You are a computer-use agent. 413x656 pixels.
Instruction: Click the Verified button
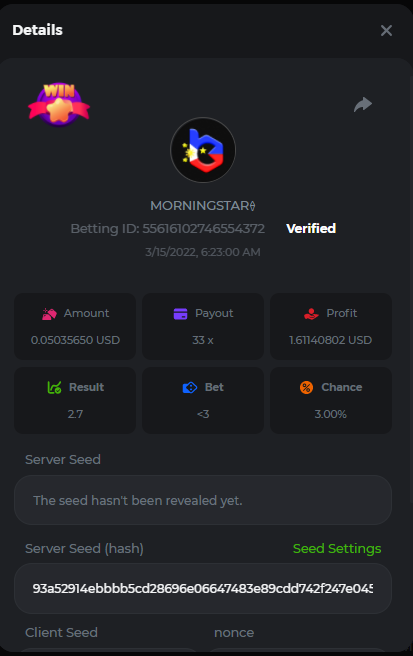pyautogui.click(x=311, y=228)
